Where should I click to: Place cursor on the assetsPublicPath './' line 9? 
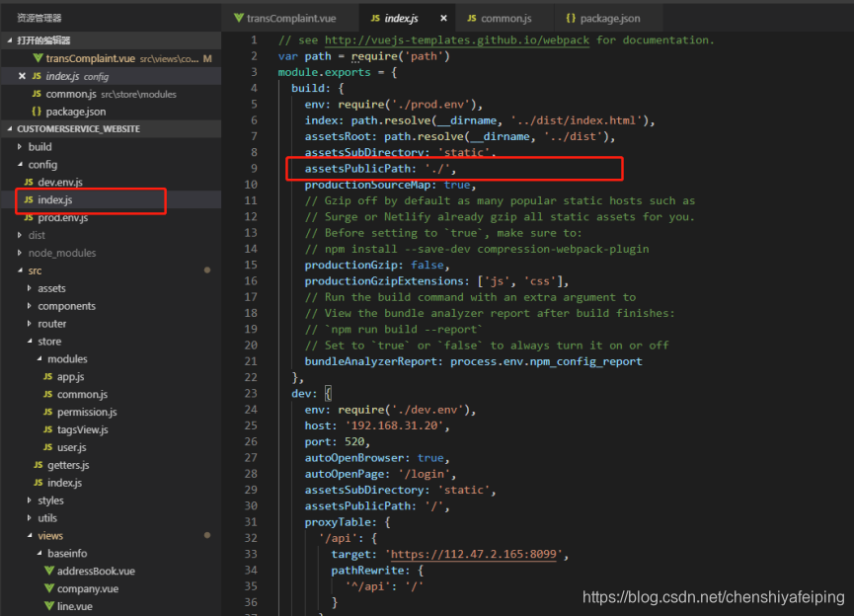click(380, 168)
